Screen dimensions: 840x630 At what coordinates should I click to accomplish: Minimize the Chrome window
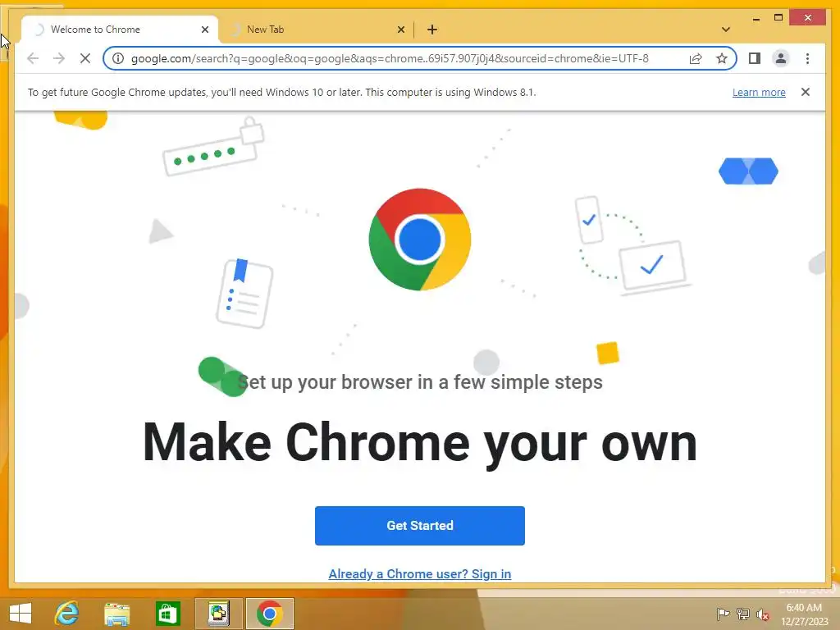(756, 18)
